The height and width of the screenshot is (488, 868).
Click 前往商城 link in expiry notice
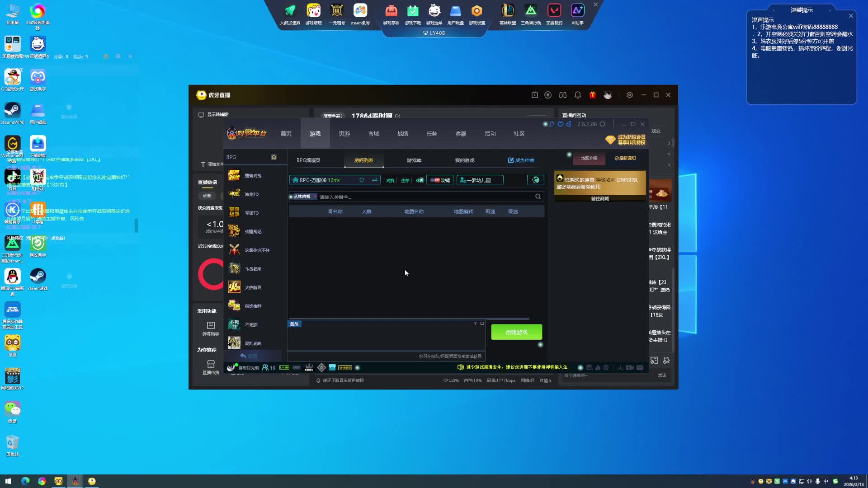pyautogui.click(x=600, y=199)
